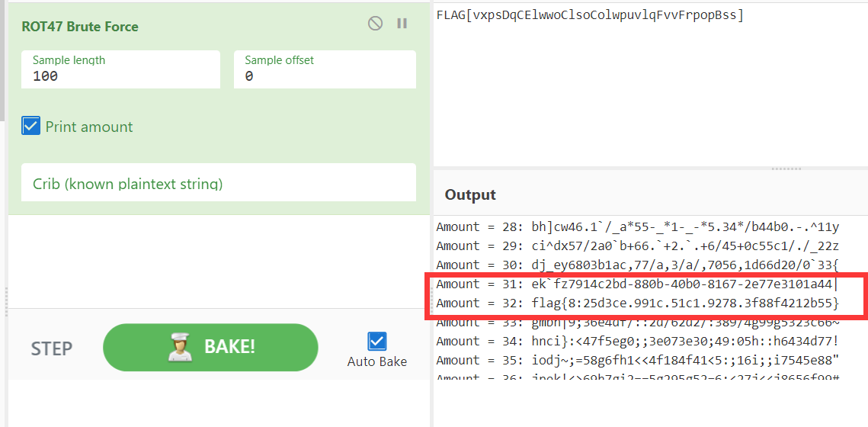Click the Sample length field

tap(120, 76)
